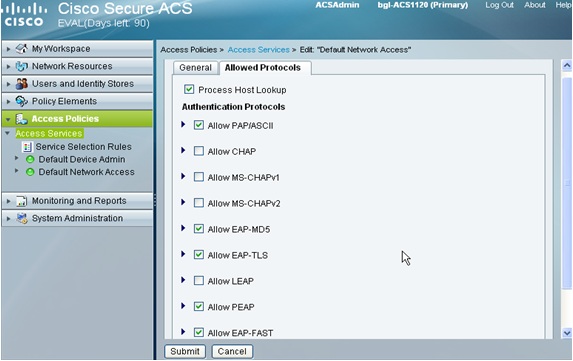Screen dimensions: 573x361
Task: Expand the Allow CHAP options triangle
Action: [183, 150]
